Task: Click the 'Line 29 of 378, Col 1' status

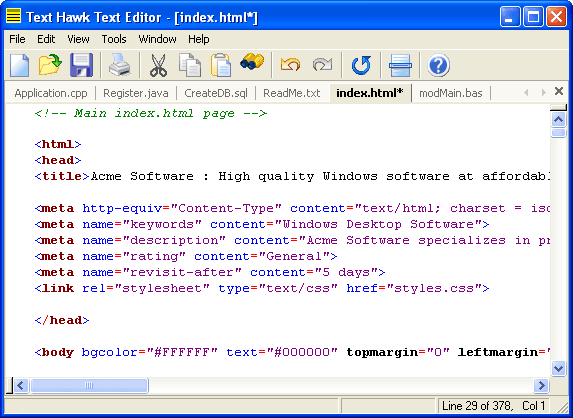Action: (493, 406)
